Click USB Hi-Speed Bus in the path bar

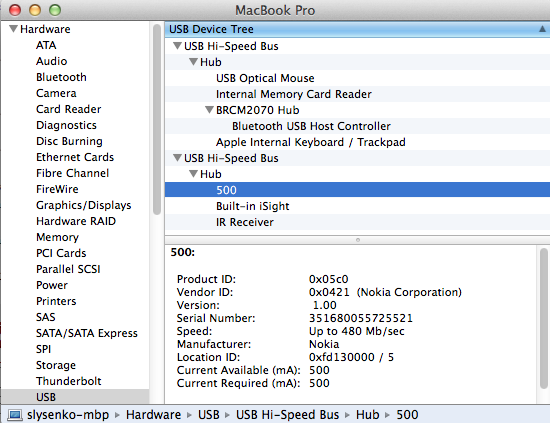click(x=287, y=415)
